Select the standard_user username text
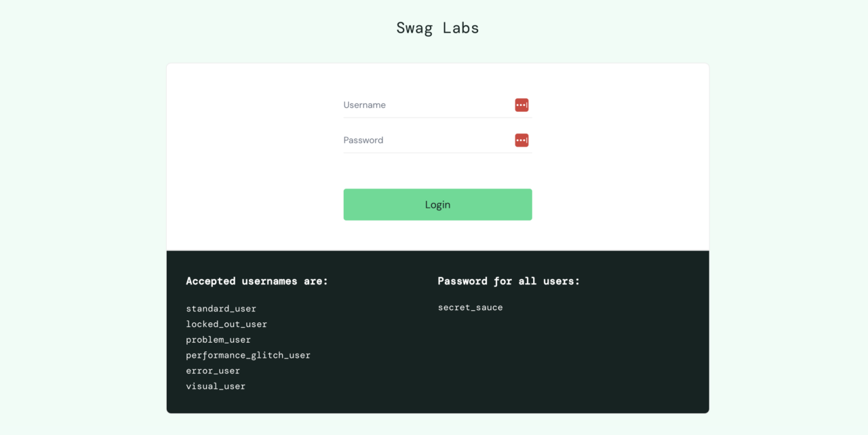This screenshot has width=868, height=435. pos(221,308)
